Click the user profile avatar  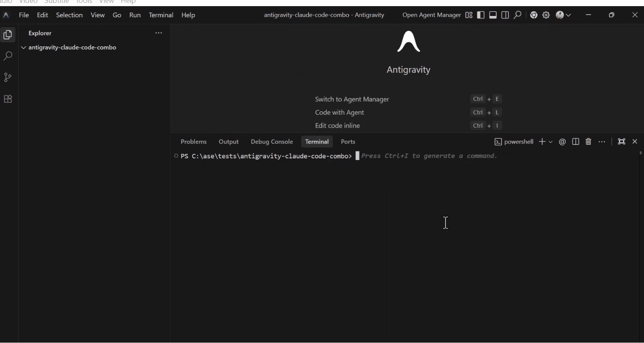click(x=560, y=15)
